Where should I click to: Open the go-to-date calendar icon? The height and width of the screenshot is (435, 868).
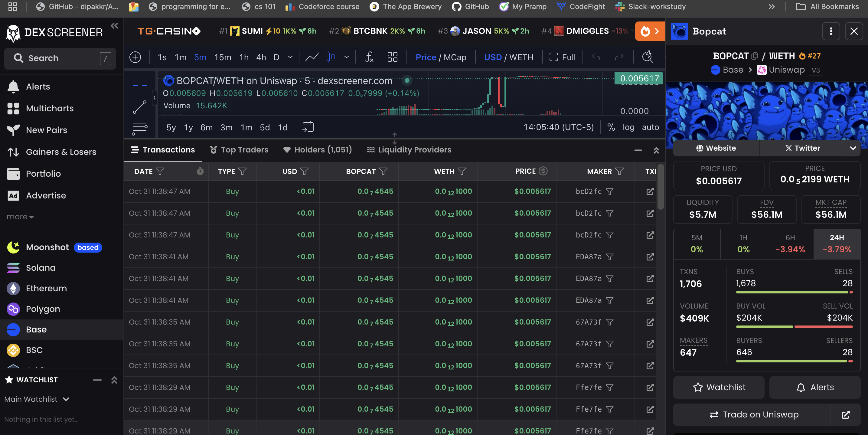308,127
